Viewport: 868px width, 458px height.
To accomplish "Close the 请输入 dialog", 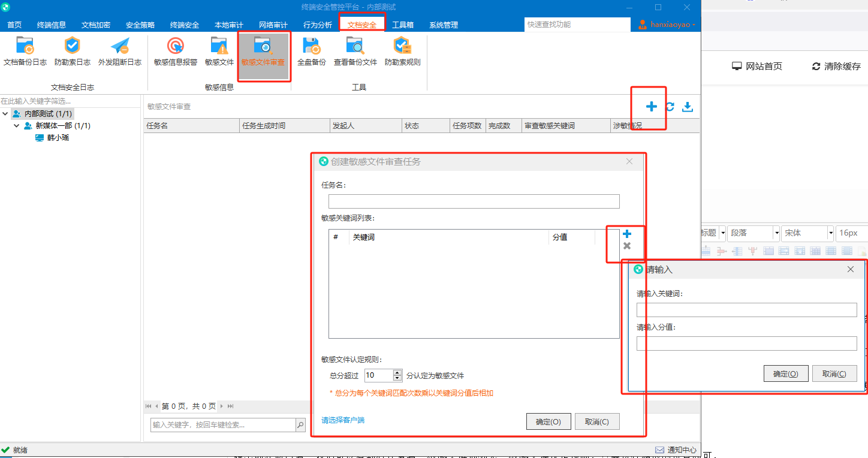I will [x=851, y=269].
